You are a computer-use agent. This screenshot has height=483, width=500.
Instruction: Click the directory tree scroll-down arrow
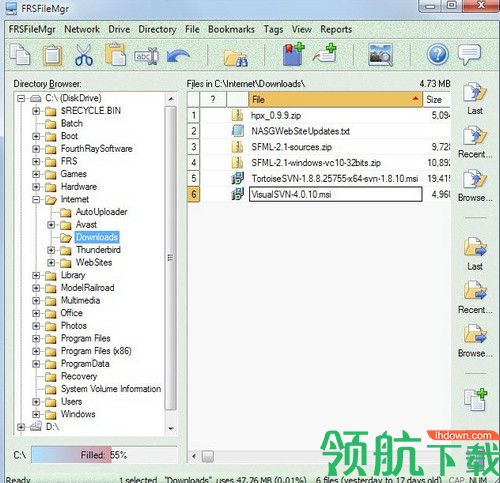pos(171,428)
